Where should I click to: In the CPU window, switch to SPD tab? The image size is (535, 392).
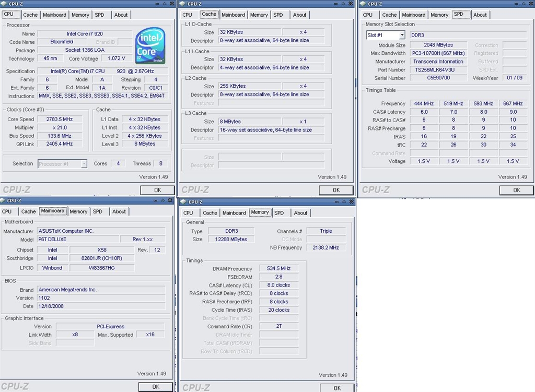click(100, 15)
